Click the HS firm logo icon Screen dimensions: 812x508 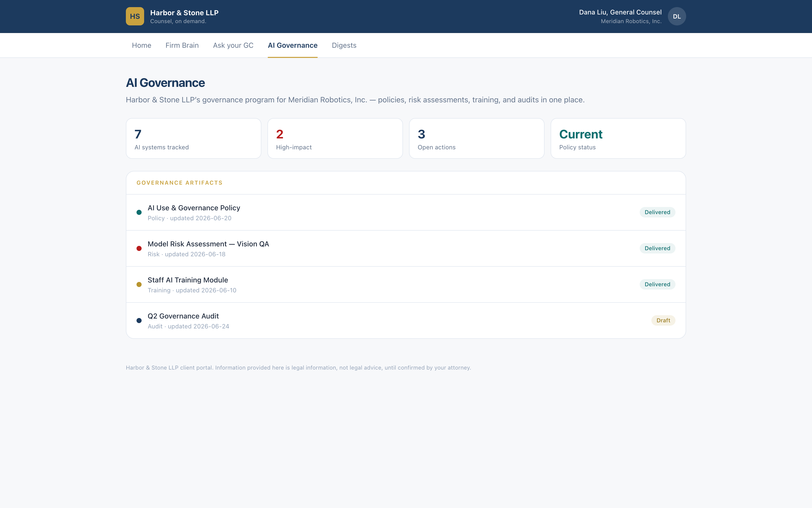click(135, 16)
